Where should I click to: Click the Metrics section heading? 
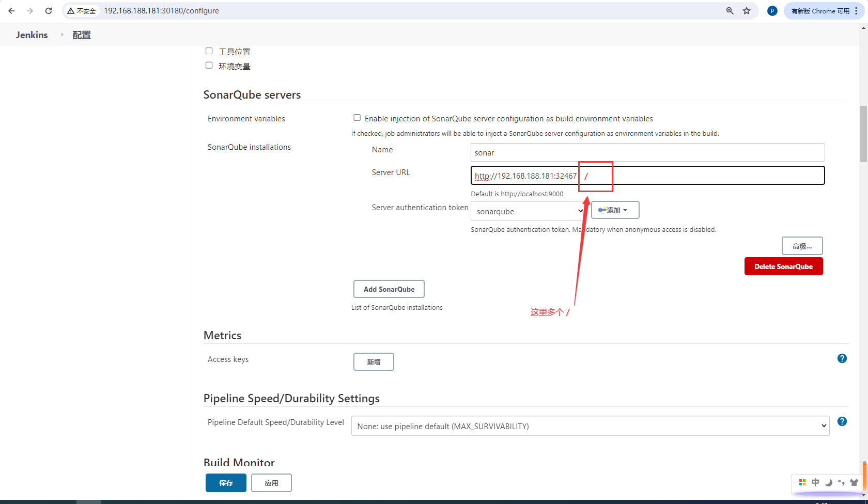point(223,335)
